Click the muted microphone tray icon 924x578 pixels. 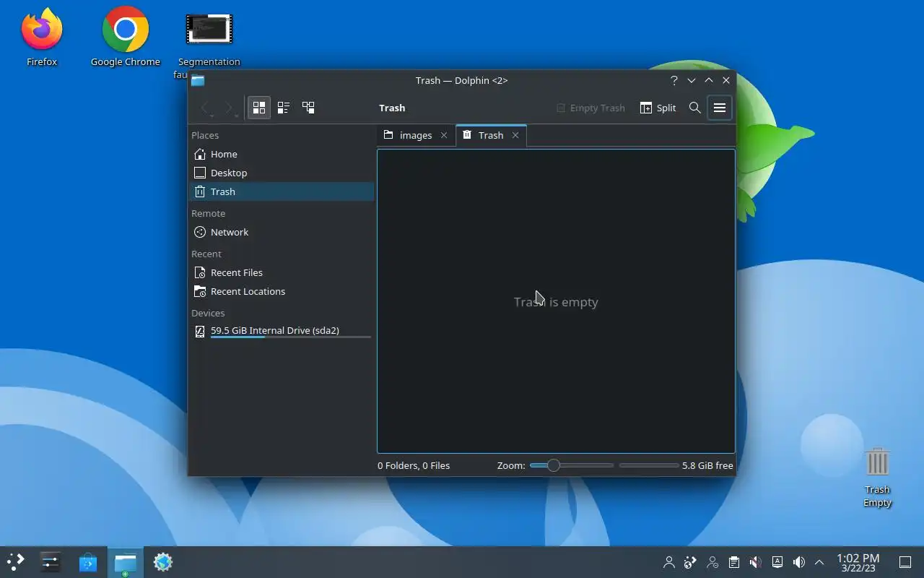756,561
